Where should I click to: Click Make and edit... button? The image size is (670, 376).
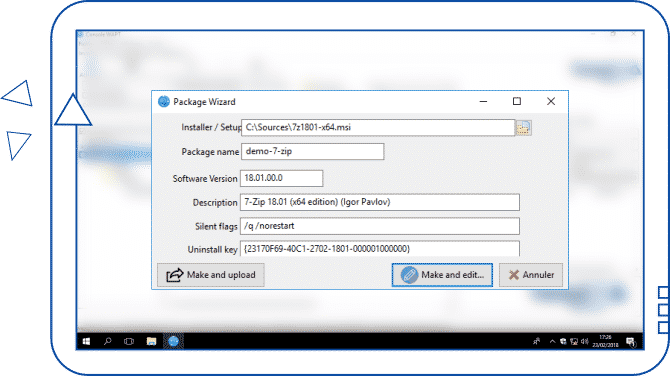click(x=442, y=275)
